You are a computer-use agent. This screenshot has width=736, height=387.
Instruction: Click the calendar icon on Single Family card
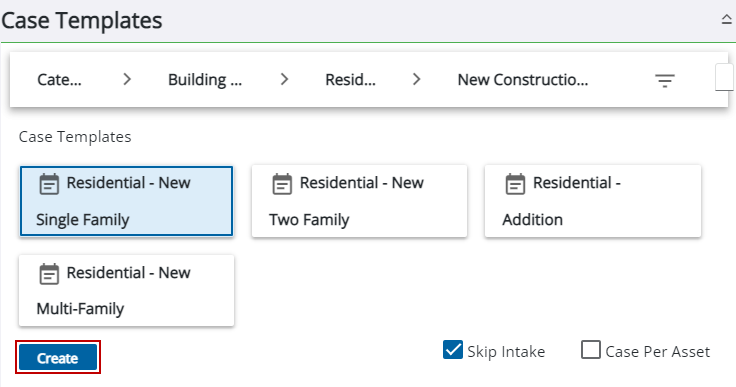(49, 184)
